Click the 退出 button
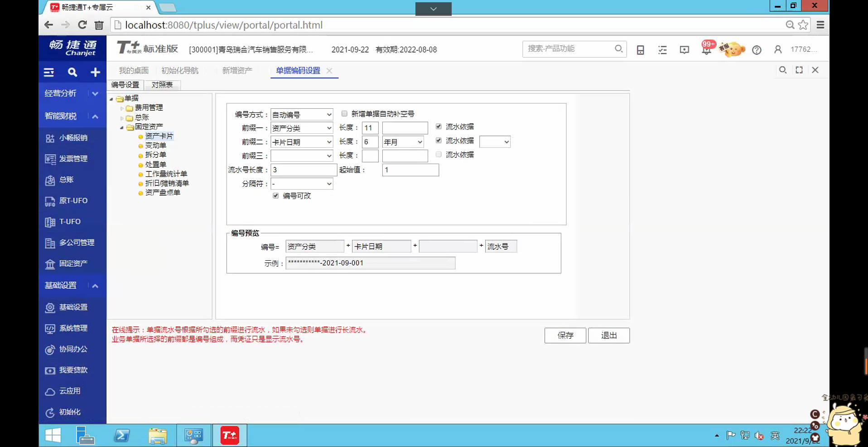This screenshot has height=447, width=868. [x=609, y=335]
